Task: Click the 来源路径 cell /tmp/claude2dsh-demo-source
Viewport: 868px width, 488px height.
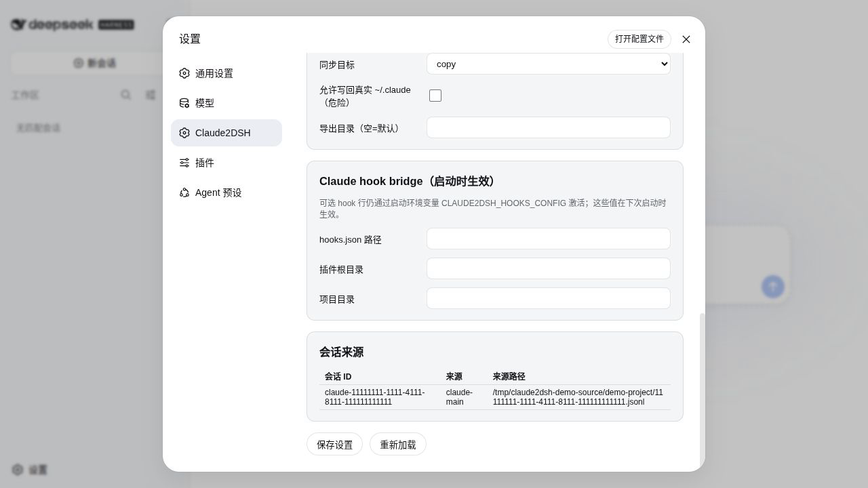Action: coord(579,397)
